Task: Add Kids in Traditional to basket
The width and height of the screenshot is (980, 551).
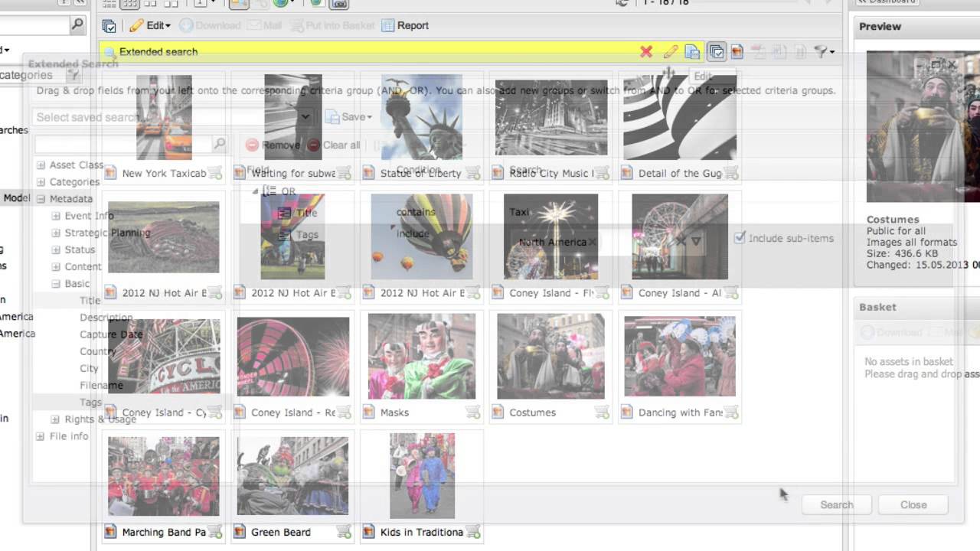Action: point(473,532)
